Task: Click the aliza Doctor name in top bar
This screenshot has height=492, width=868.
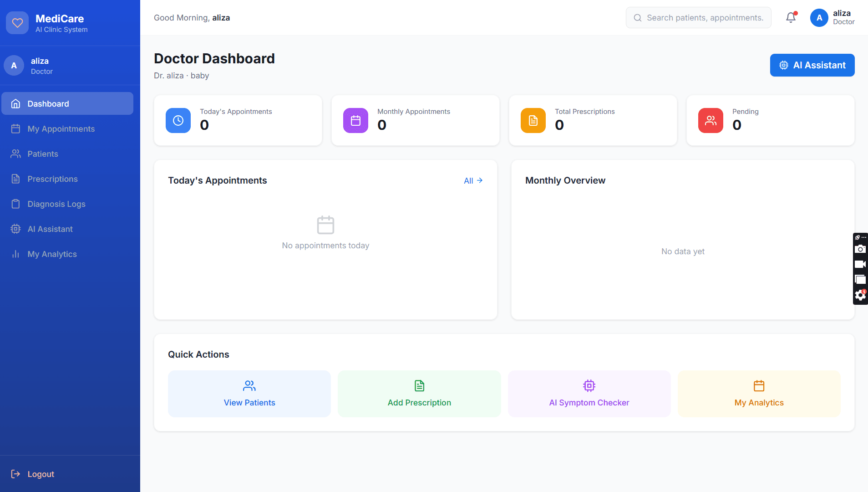Action: point(843,18)
